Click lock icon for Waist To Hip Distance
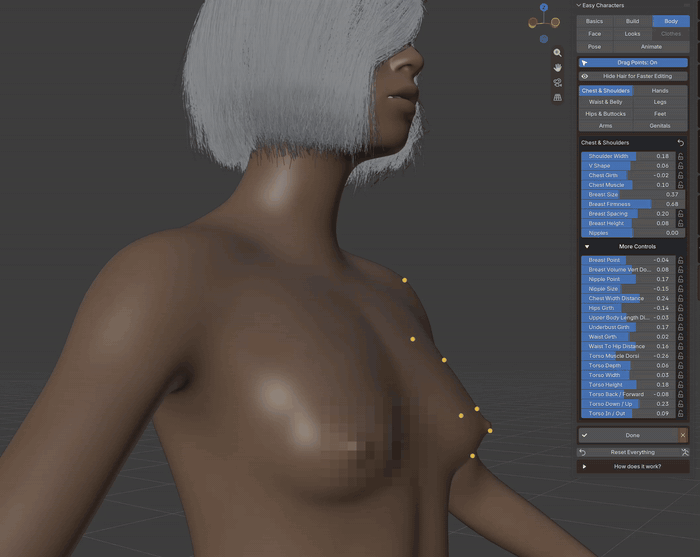 [680, 346]
